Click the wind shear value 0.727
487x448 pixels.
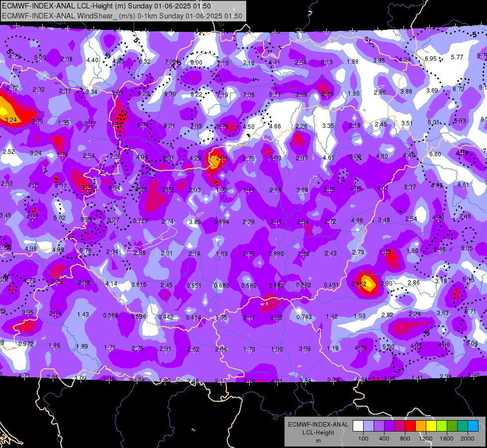pyautogui.click(x=140, y=221)
